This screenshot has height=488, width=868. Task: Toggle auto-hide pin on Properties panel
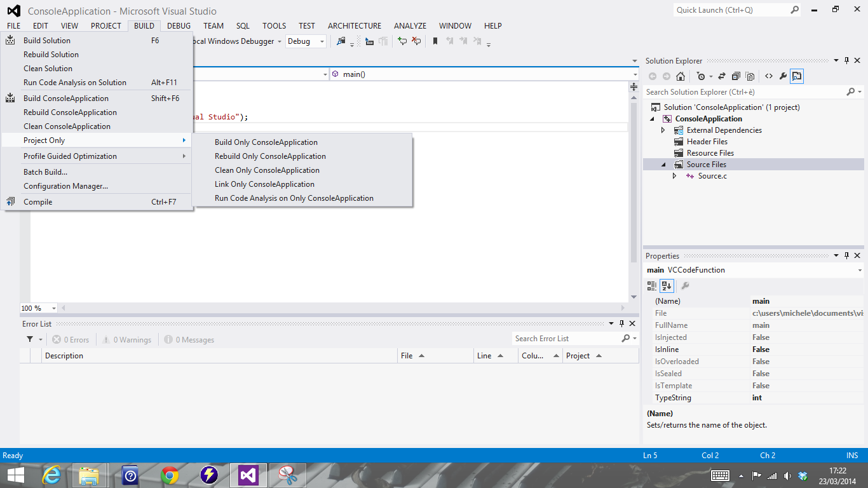tap(846, 256)
